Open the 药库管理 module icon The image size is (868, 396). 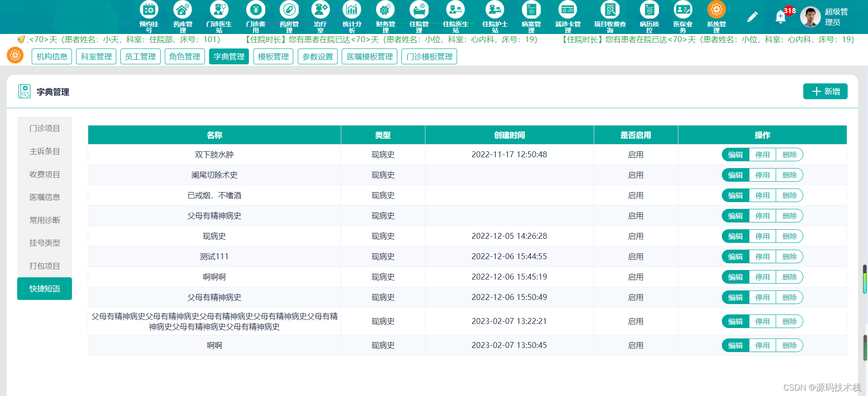coord(183,10)
